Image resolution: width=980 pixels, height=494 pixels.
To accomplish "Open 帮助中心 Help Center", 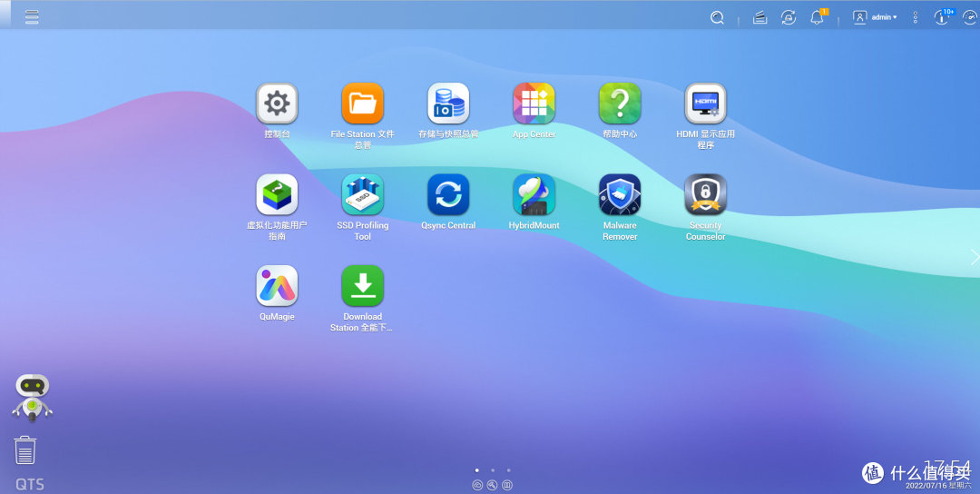I will click(x=620, y=104).
